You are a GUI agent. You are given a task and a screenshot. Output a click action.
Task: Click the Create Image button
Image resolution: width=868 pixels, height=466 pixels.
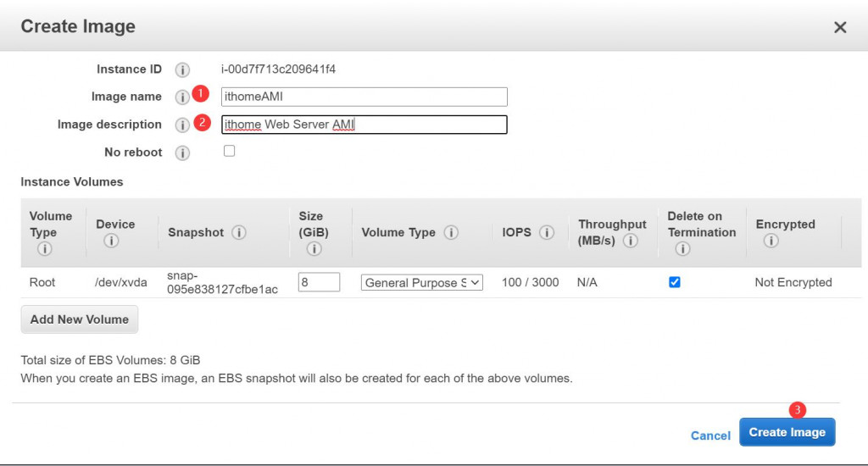pyautogui.click(x=787, y=432)
